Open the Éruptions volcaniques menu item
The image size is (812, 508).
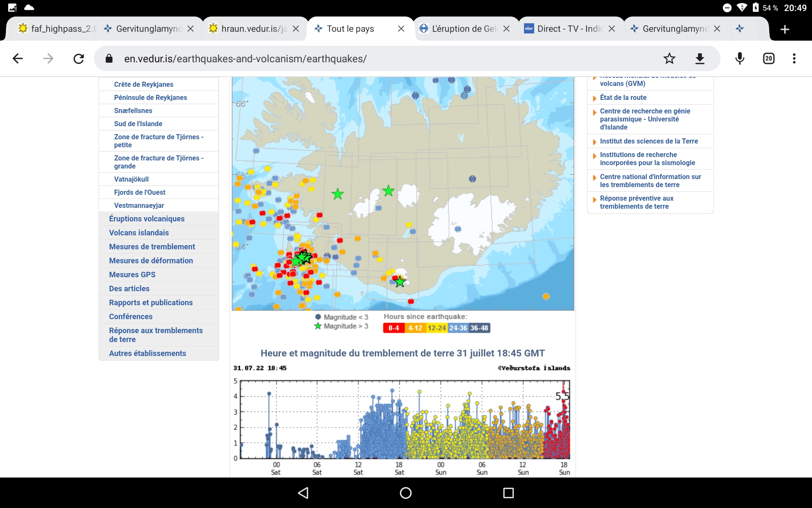pyautogui.click(x=147, y=218)
